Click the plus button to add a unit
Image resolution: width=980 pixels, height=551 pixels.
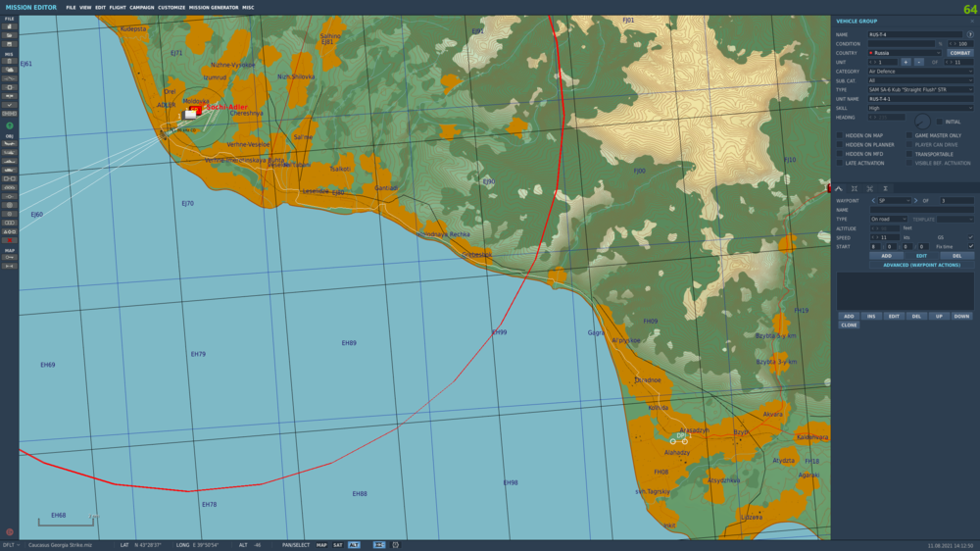(906, 62)
